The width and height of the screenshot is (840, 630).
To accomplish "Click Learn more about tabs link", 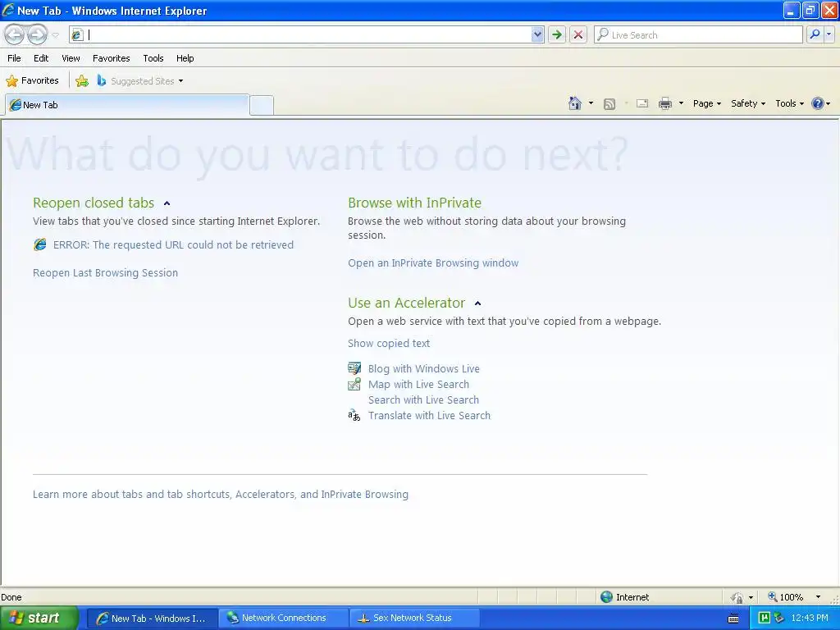I will [x=220, y=495].
